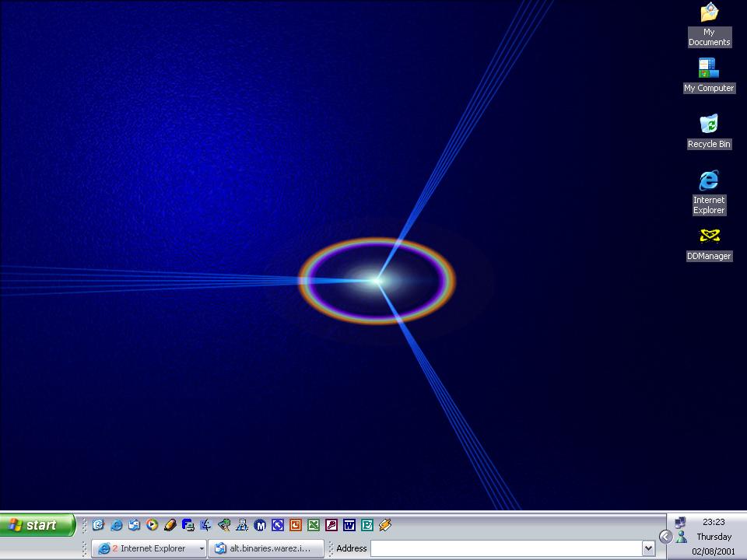Click the Outlook Express Quick Launch icon
Viewport: 747px width, 560px height.
pyautogui.click(x=134, y=526)
